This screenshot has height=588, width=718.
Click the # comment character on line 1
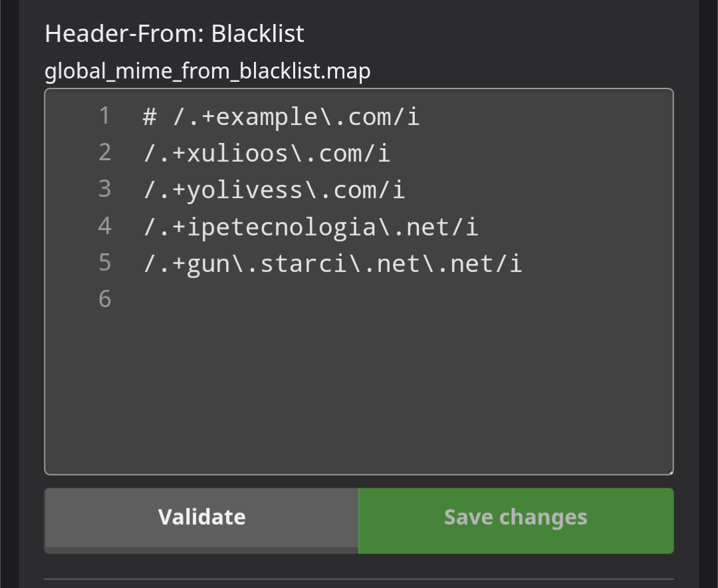pyautogui.click(x=150, y=118)
